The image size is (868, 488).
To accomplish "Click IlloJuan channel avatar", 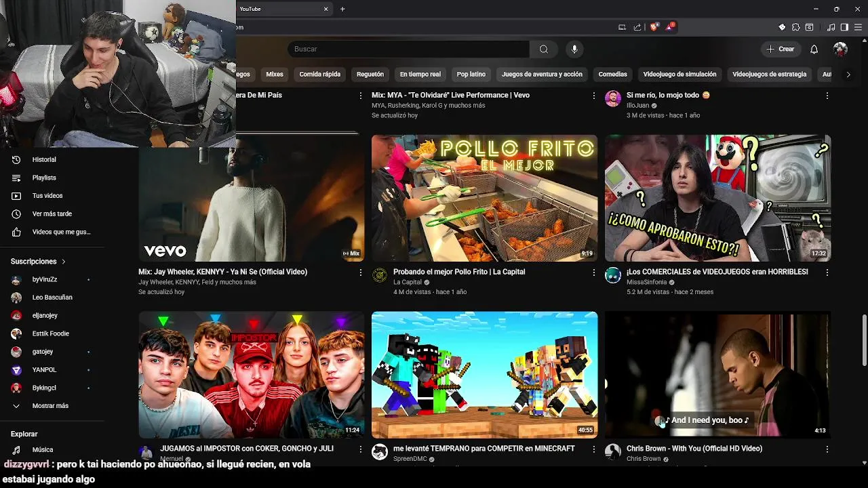I will click(x=613, y=98).
